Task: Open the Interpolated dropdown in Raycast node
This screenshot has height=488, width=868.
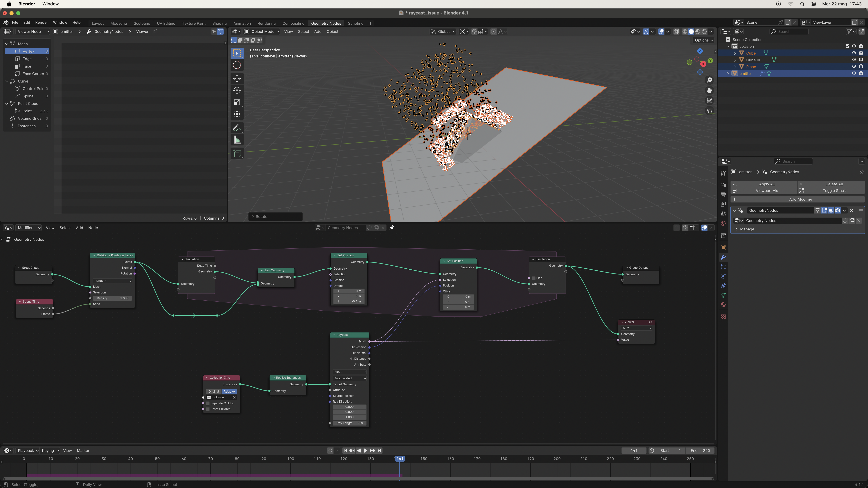Action: pos(349,378)
